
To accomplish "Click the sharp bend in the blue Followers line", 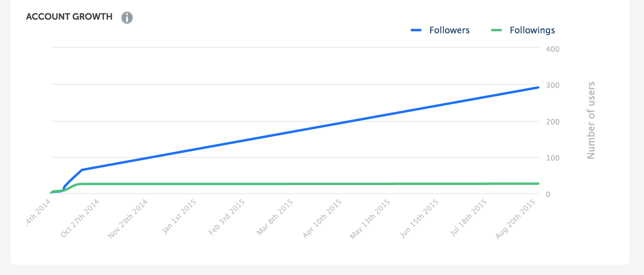I will tap(82, 170).
